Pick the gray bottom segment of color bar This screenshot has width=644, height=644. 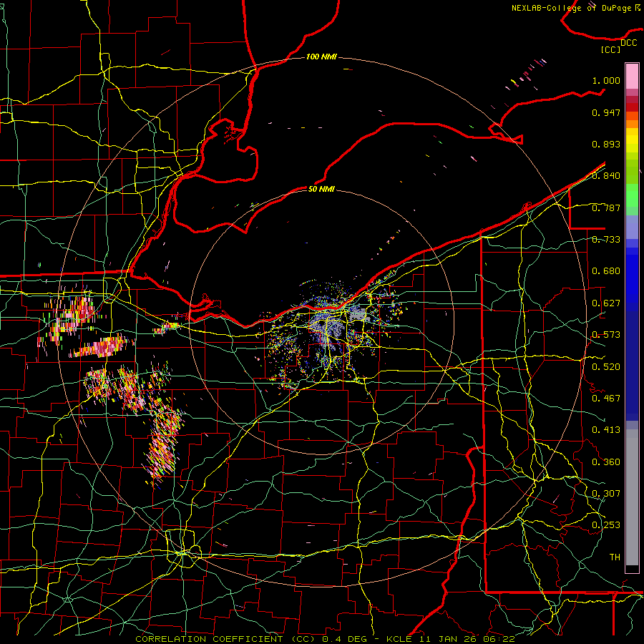coord(632,497)
